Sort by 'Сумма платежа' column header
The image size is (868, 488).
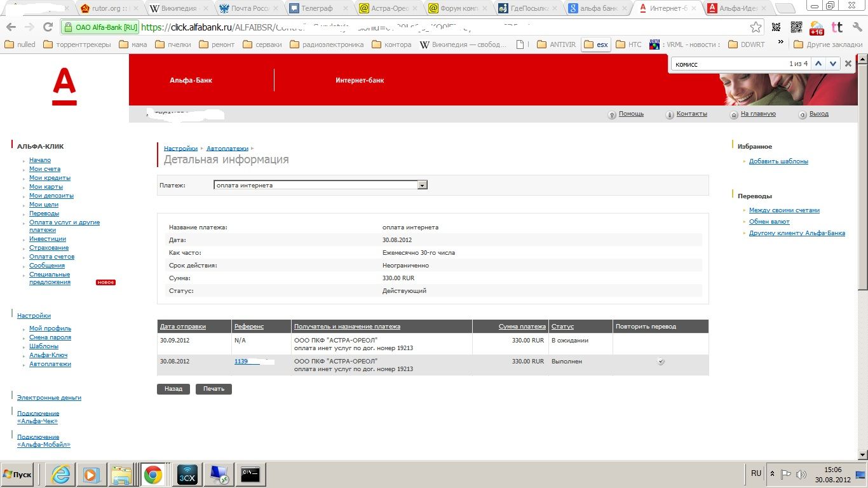522,327
